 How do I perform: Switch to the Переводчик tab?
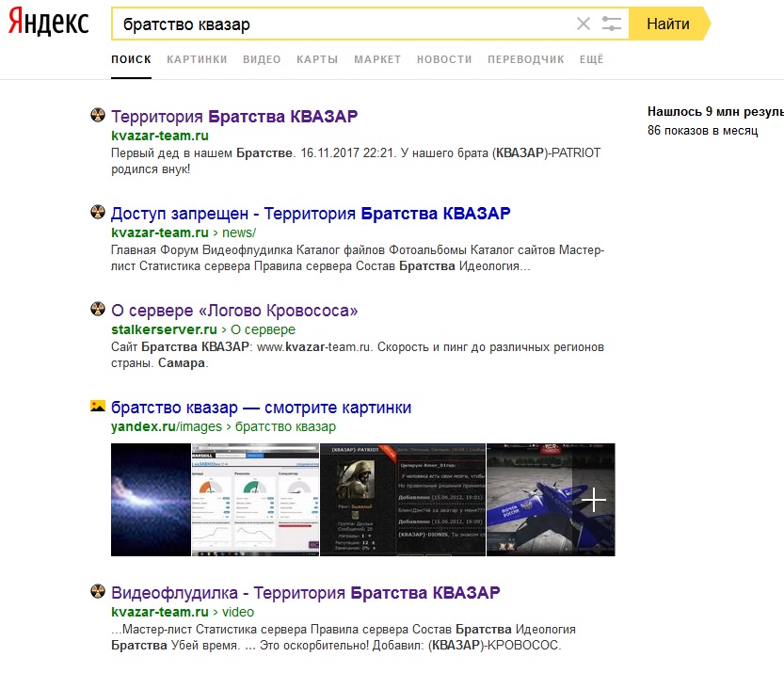pyautogui.click(x=525, y=59)
